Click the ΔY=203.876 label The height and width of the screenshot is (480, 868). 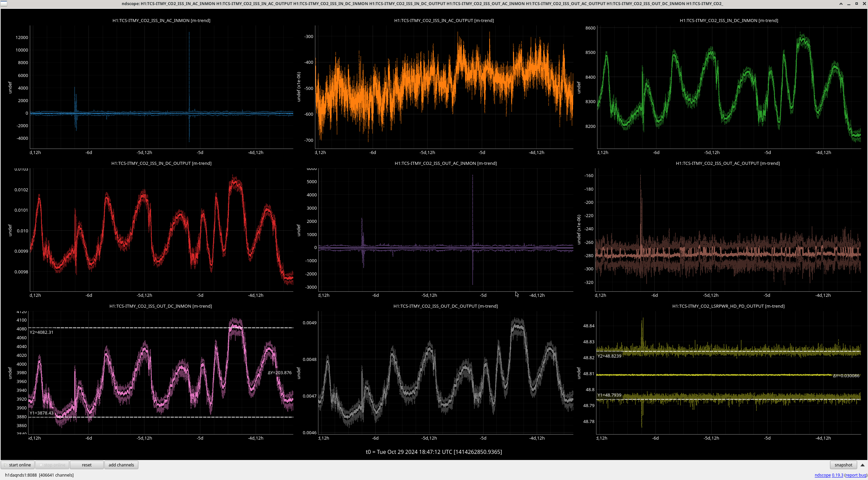coord(279,372)
